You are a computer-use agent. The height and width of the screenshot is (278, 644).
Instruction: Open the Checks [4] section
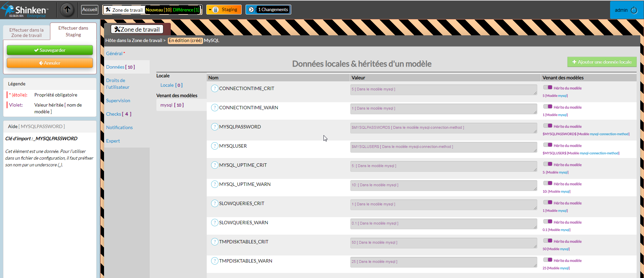tap(118, 114)
